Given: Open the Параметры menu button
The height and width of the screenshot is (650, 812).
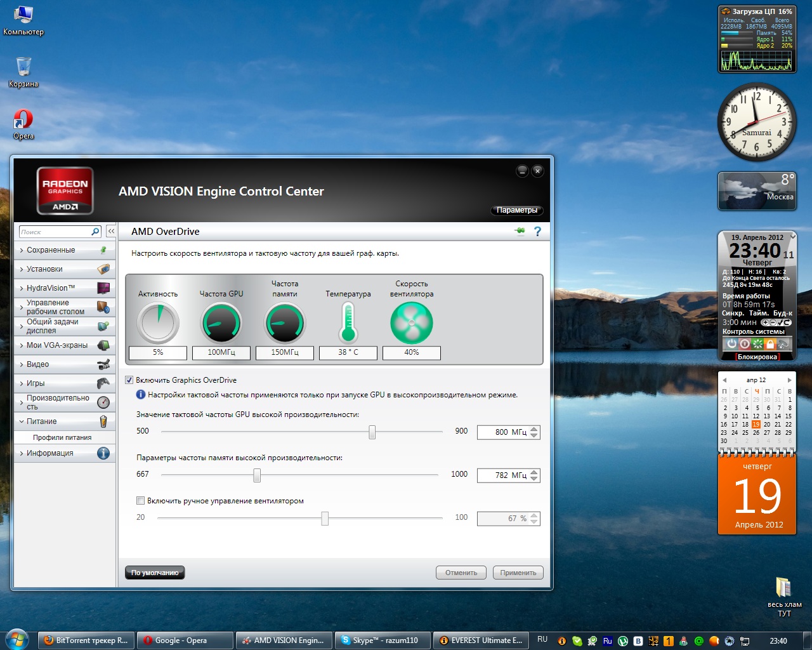Looking at the screenshot, I should 517,210.
